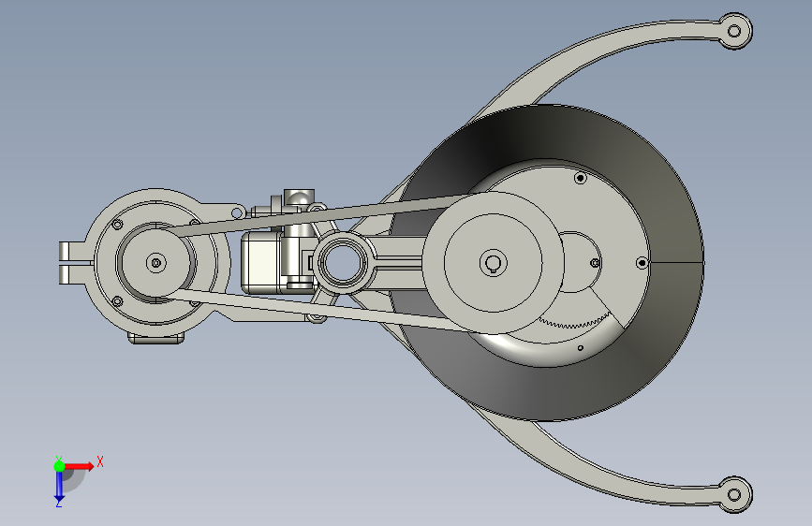Click the central bearing ring bore
The width and height of the screenshot is (812, 526).
pyautogui.click(x=342, y=262)
